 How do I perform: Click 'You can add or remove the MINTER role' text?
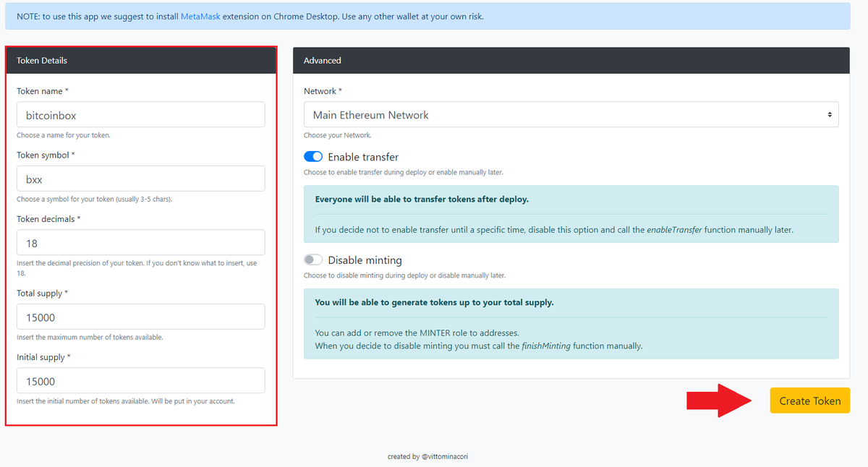click(x=417, y=333)
